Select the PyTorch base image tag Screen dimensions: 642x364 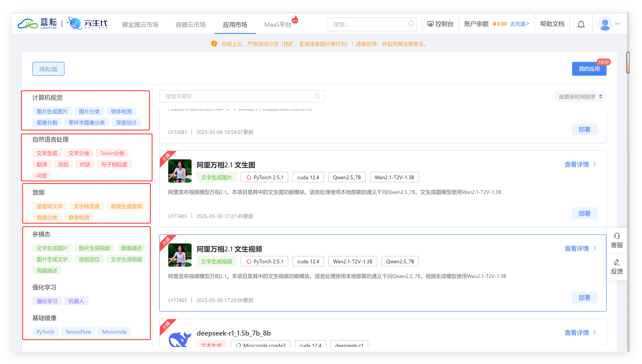coord(45,332)
